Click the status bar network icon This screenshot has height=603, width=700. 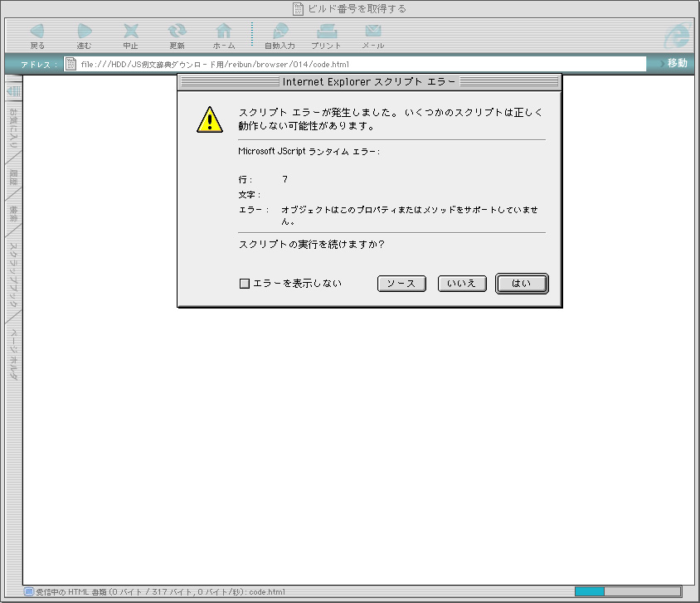[29, 592]
